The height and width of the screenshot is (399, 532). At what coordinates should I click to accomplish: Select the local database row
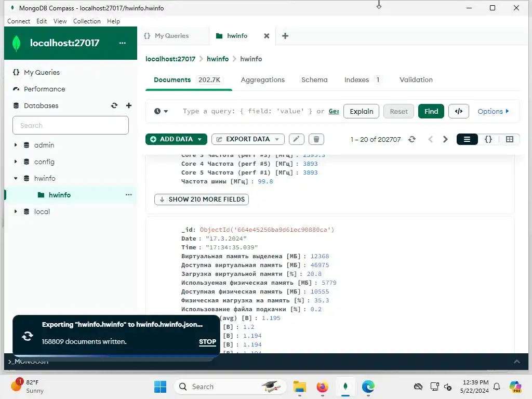(71, 211)
